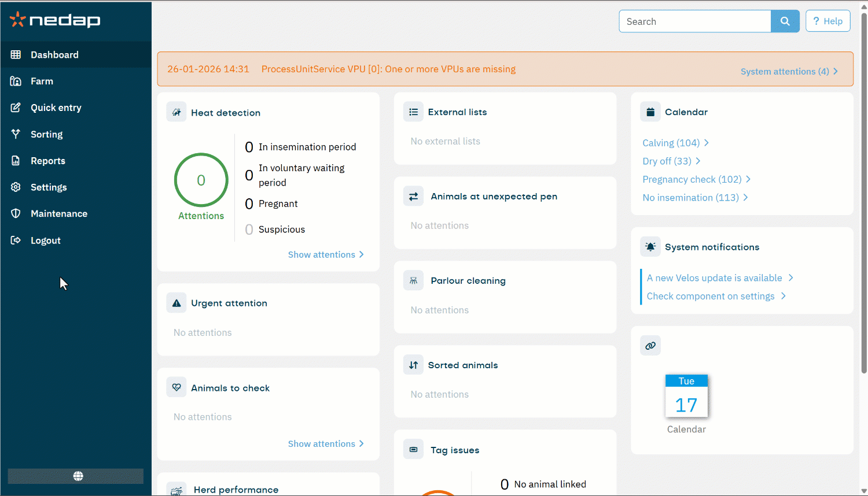Click the Nedap logo
Viewport: 868px width, 496px height.
55,20
